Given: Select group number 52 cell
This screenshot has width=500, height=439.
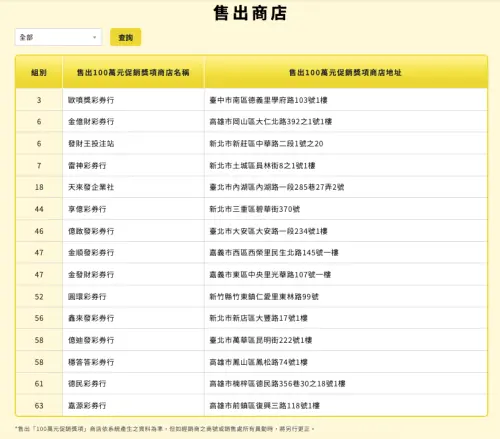Looking at the screenshot, I should click(x=39, y=297).
